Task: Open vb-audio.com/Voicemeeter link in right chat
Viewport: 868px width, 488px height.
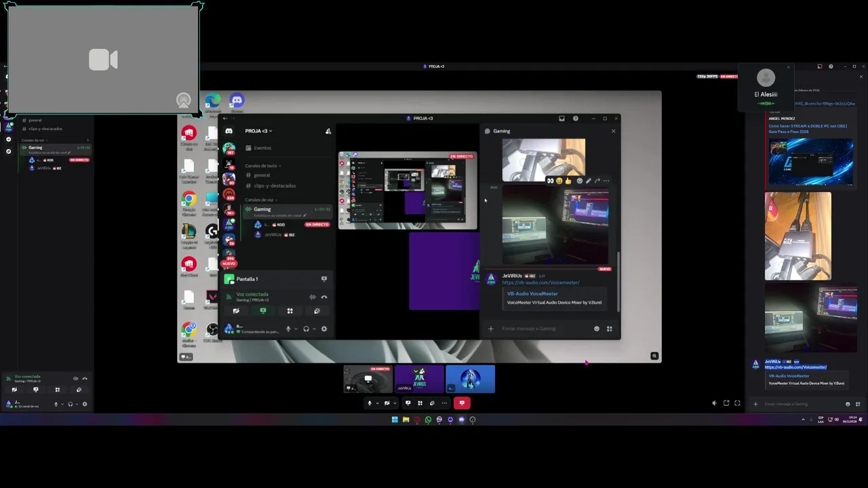Action: point(796,367)
